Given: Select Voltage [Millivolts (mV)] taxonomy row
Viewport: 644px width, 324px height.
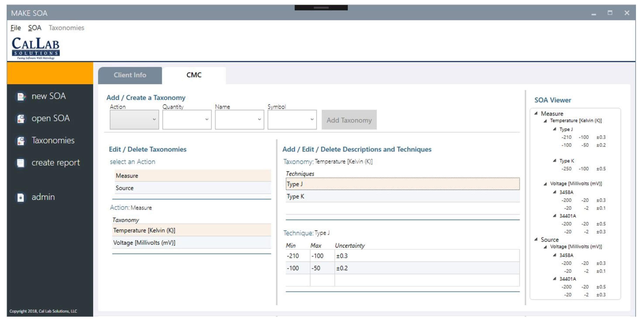Looking at the screenshot, I should (192, 242).
